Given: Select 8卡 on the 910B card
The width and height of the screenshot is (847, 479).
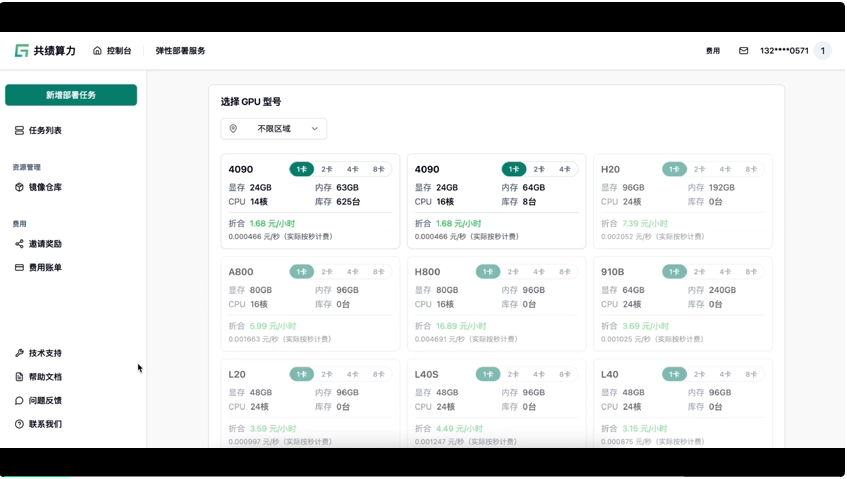Looking at the screenshot, I should (x=751, y=272).
